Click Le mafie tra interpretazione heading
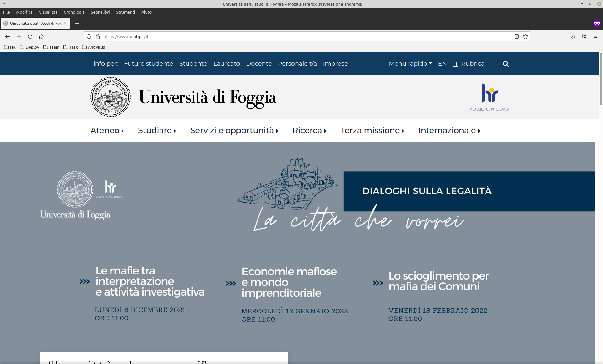This screenshot has height=364, width=603. 150,281
